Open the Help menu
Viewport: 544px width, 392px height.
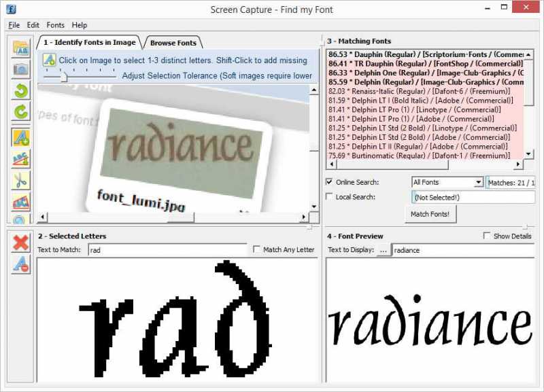pyautogui.click(x=80, y=25)
